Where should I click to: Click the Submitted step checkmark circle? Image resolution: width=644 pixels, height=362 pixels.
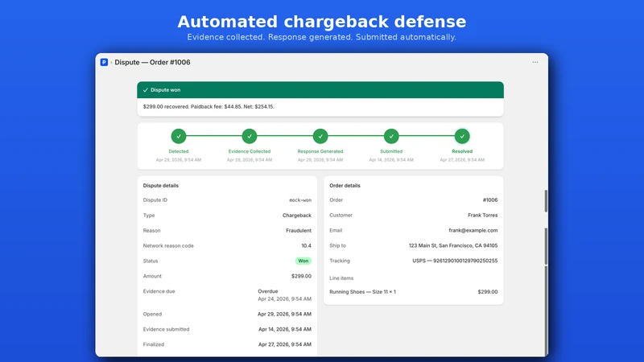click(x=391, y=136)
